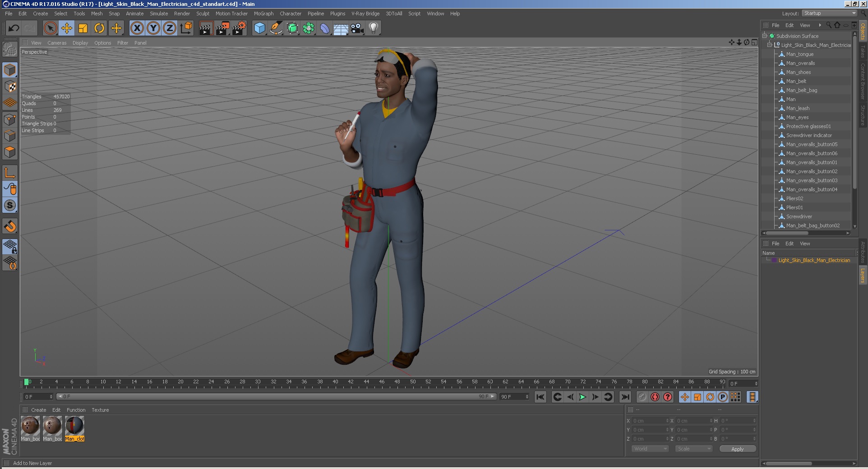Open material manager Texture menu
The image size is (868, 469).
[100, 410]
